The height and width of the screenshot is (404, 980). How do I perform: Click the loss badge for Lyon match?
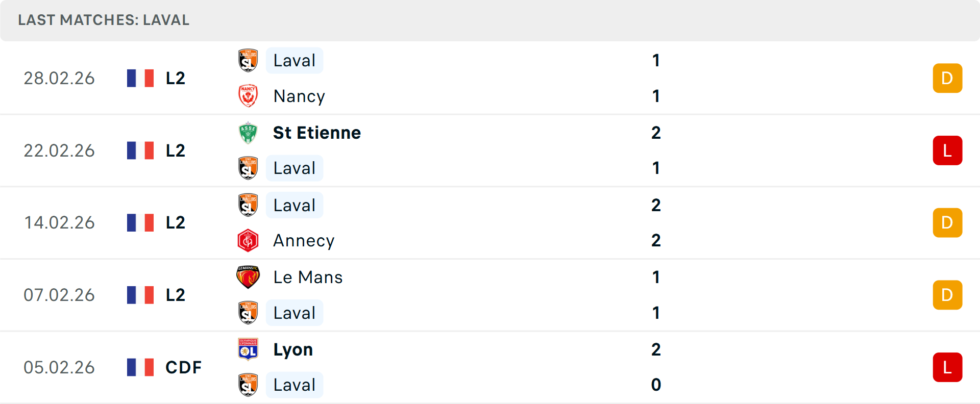click(x=947, y=367)
